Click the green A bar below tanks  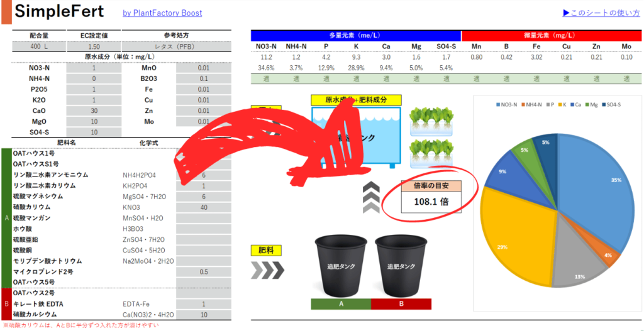click(x=340, y=304)
